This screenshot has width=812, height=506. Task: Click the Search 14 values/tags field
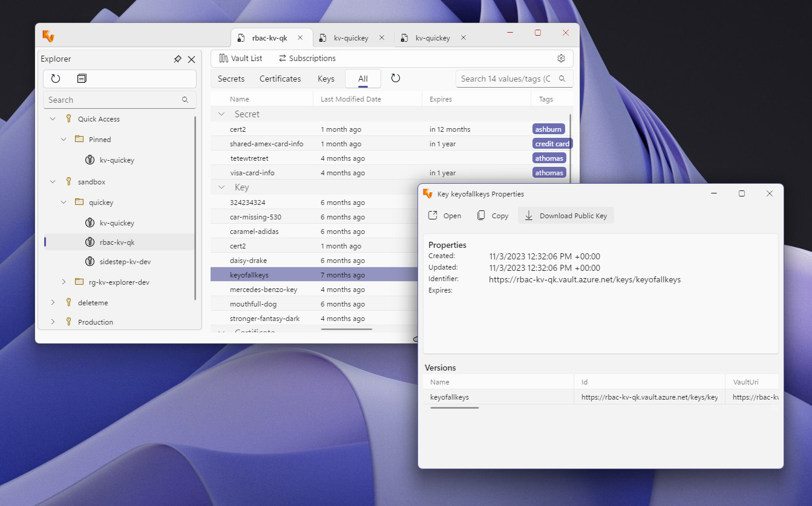pyautogui.click(x=506, y=79)
